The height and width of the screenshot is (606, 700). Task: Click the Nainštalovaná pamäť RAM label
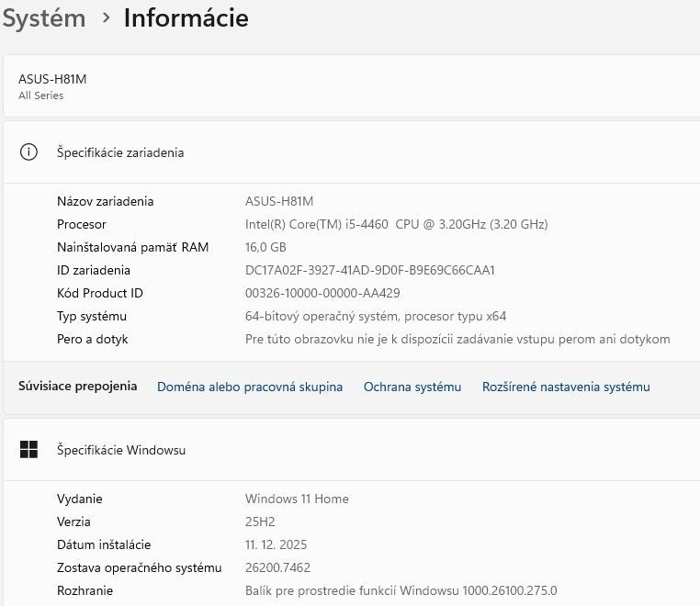coord(133,247)
